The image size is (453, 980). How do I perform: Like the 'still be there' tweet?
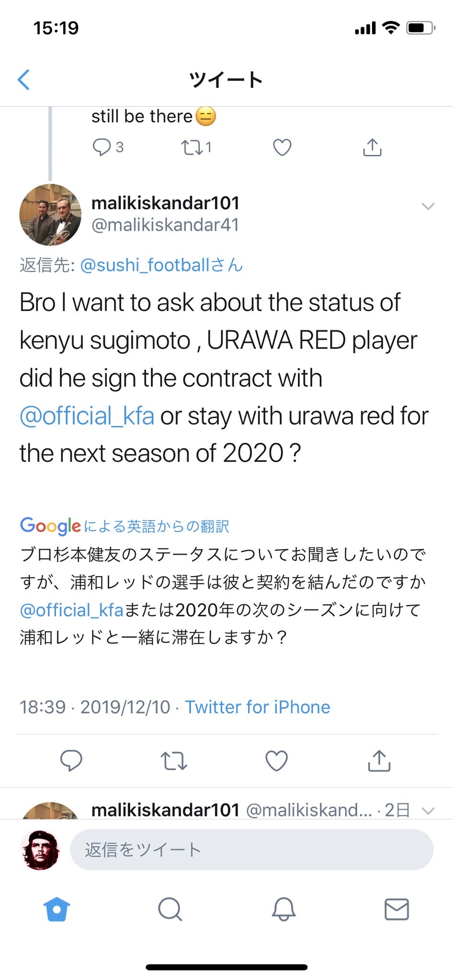click(x=282, y=147)
